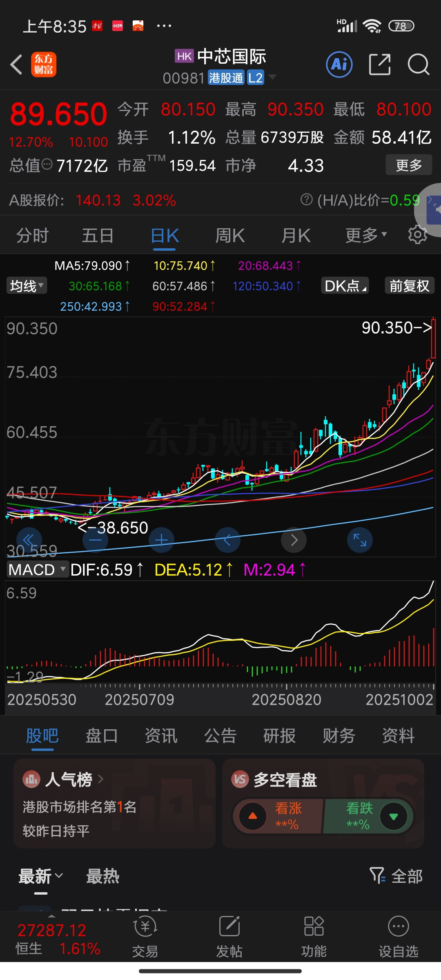Tap the Wi-Fi status icon
The image size is (441, 980).
tap(372, 26)
